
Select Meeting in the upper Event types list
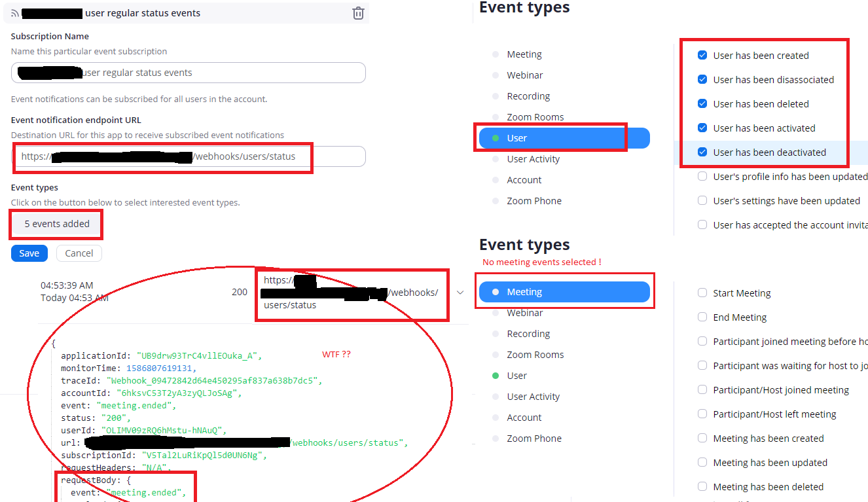(x=524, y=54)
